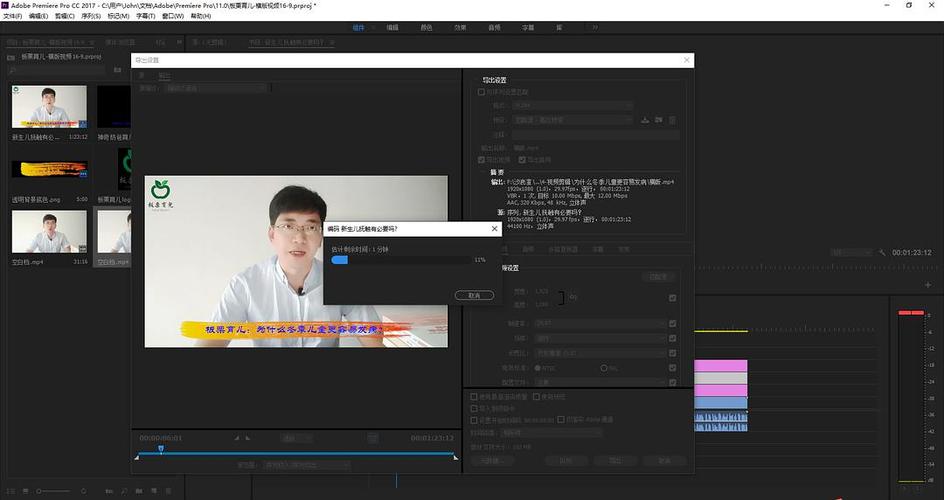Click the metadata button at dialog bottom

[x=492, y=461]
